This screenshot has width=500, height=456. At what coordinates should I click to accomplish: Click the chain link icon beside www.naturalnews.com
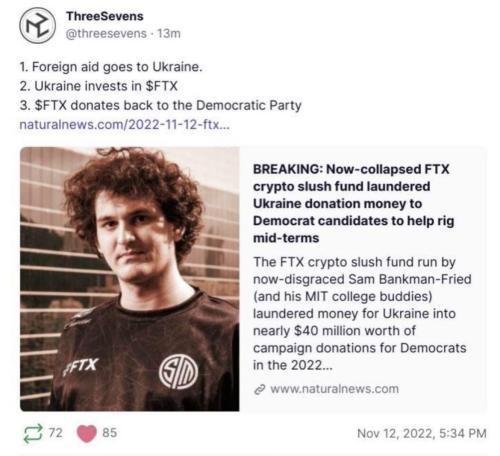pyautogui.click(x=259, y=389)
